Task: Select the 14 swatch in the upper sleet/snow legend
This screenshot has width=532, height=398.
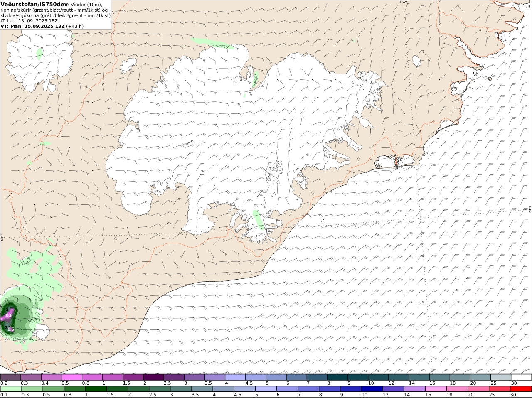Action: pos(419,377)
